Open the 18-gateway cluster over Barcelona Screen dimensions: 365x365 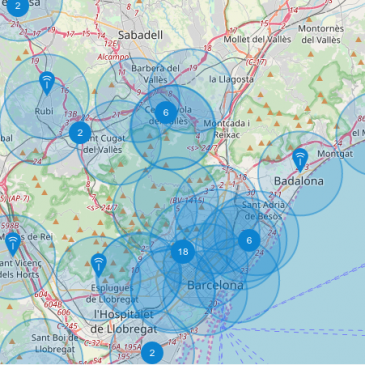(183, 252)
